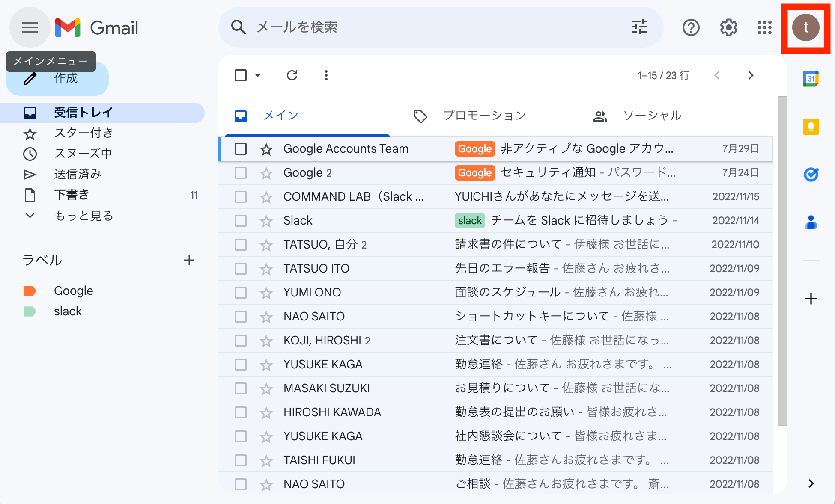Open Settings gear icon
This screenshot has height=504, width=835.
(729, 28)
